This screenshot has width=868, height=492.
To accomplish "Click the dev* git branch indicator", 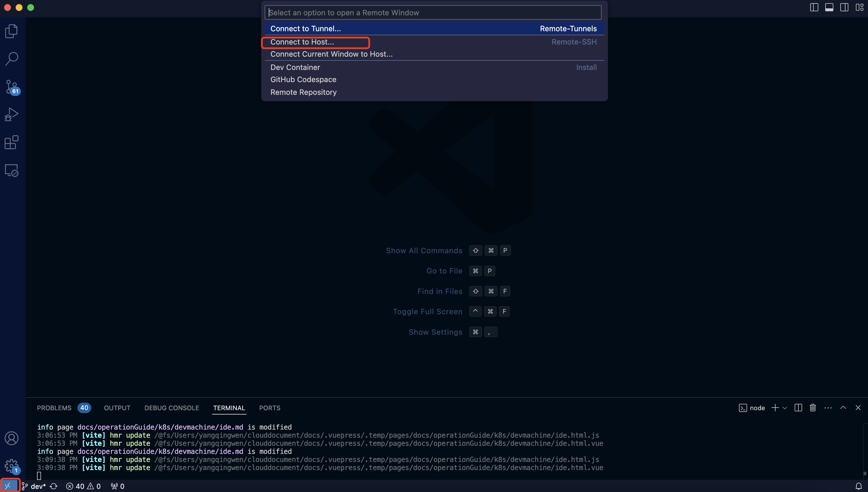I will pos(34,486).
